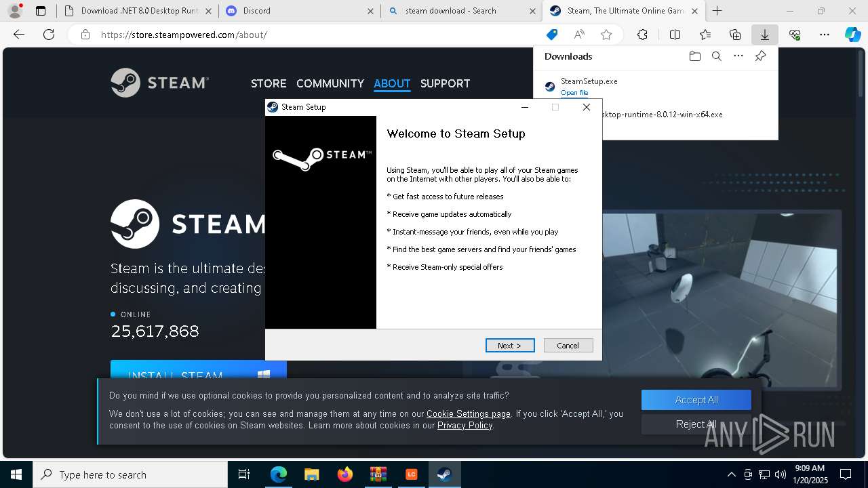Close the Discord tab
This screenshot has width=868, height=488.
point(370,11)
